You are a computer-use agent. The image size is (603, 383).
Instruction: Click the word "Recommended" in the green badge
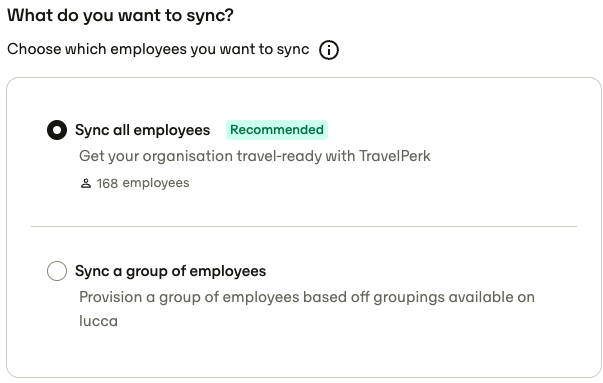(277, 130)
